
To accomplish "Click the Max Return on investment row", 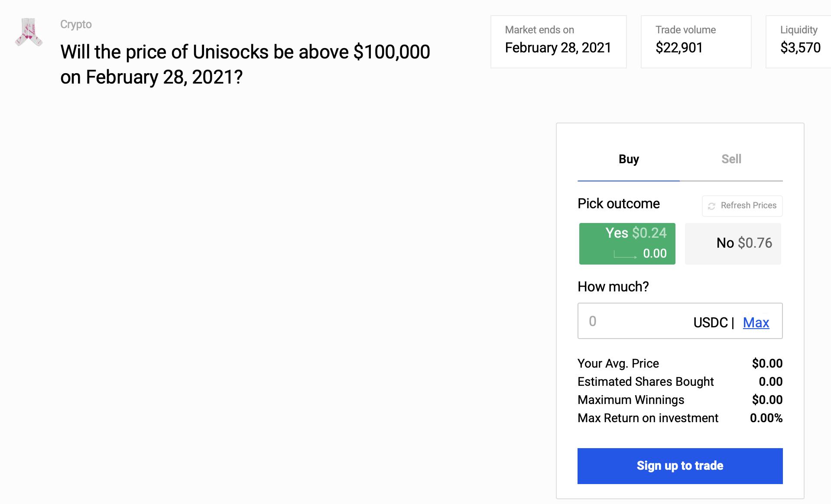I will coord(679,418).
